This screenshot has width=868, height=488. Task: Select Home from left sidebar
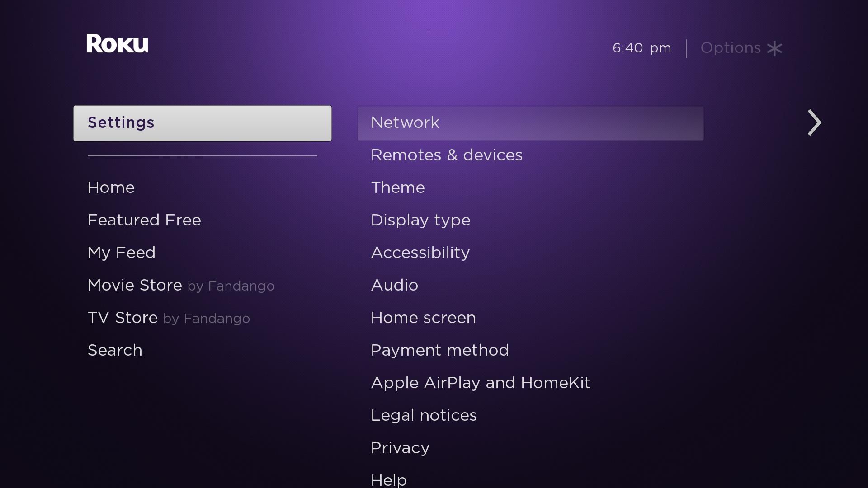click(x=111, y=187)
